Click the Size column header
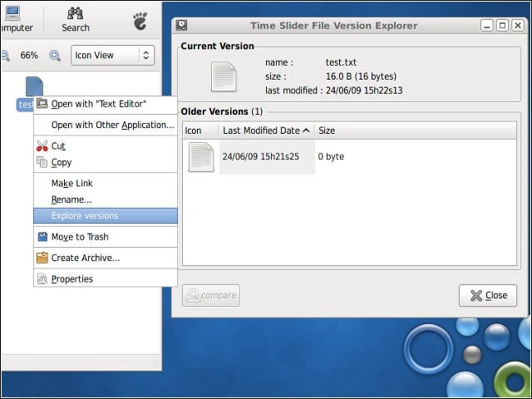The height and width of the screenshot is (399, 532). click(416, 131)
